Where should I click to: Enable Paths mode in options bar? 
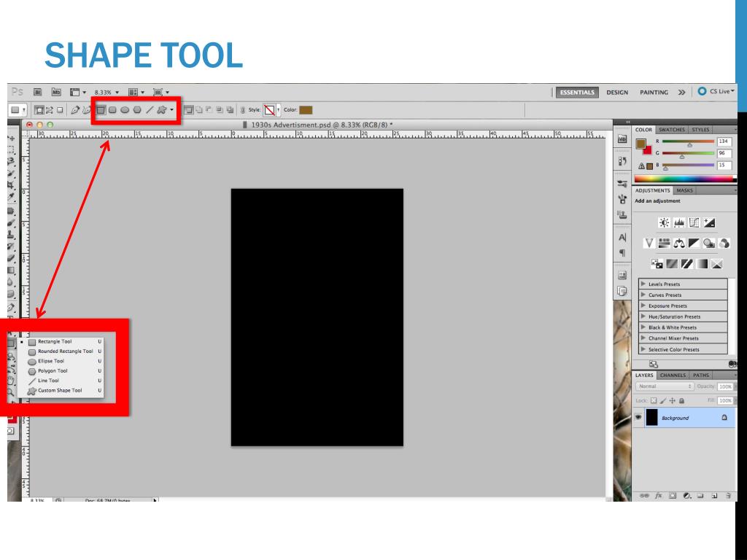tap(50, 110)
